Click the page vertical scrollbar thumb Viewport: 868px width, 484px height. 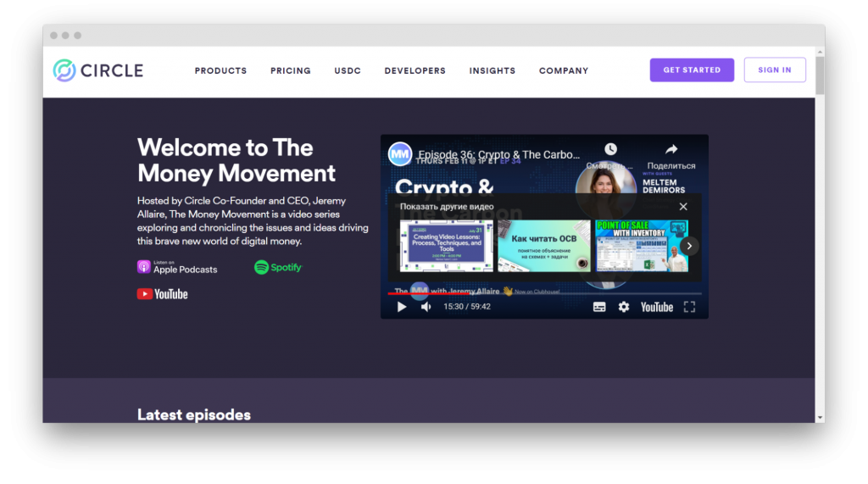tap(820, 75)
